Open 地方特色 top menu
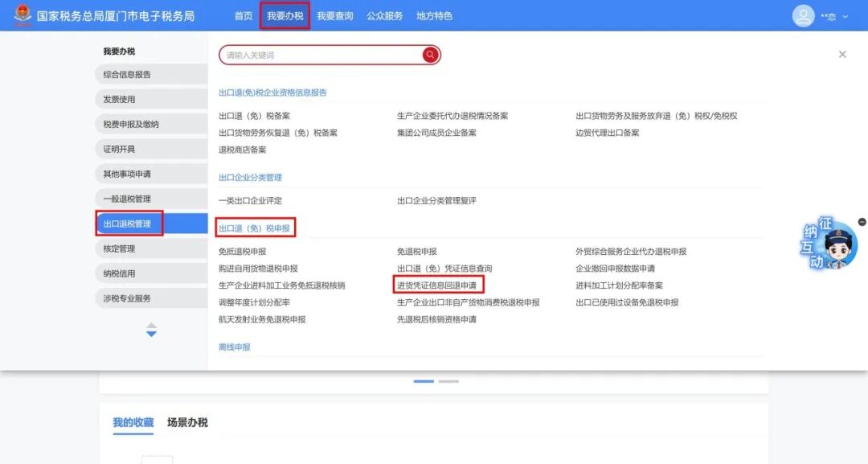The width and height of the screenshot is (868, 464). click(435, 16)
